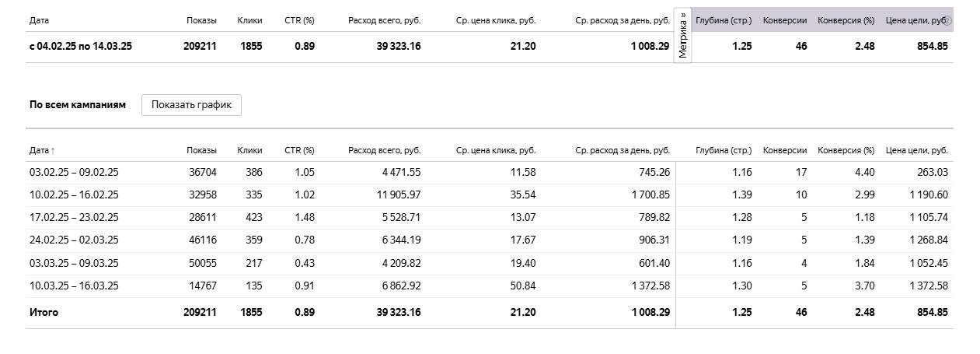Click Глубина (стр.) header in lower table
This screenshot has width=980, height=354.
point(724,150)
